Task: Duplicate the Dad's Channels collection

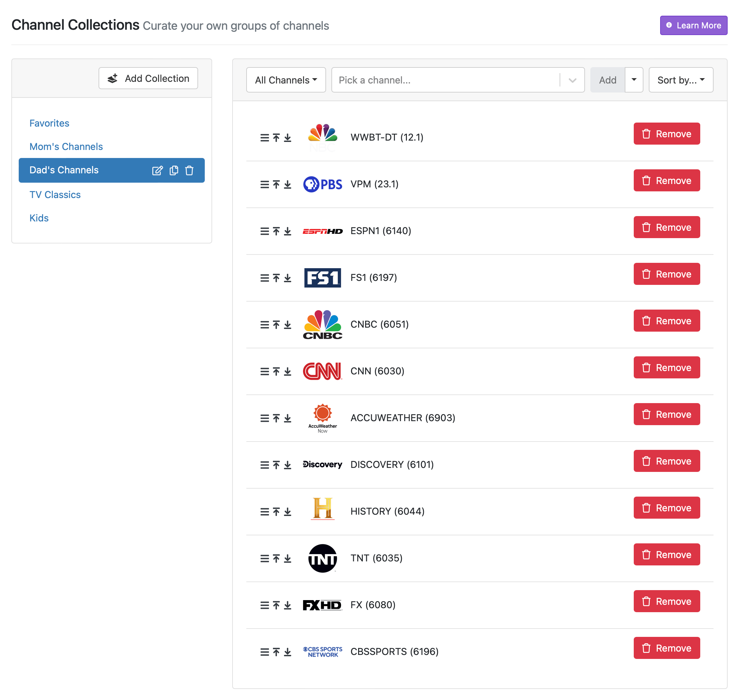Action: click(174, 170)
